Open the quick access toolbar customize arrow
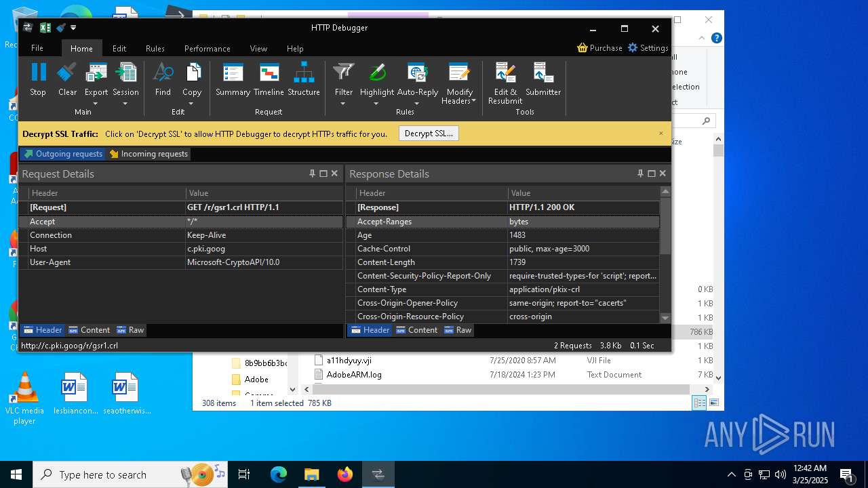Viewport: 868px width, 488px height. 73,28
